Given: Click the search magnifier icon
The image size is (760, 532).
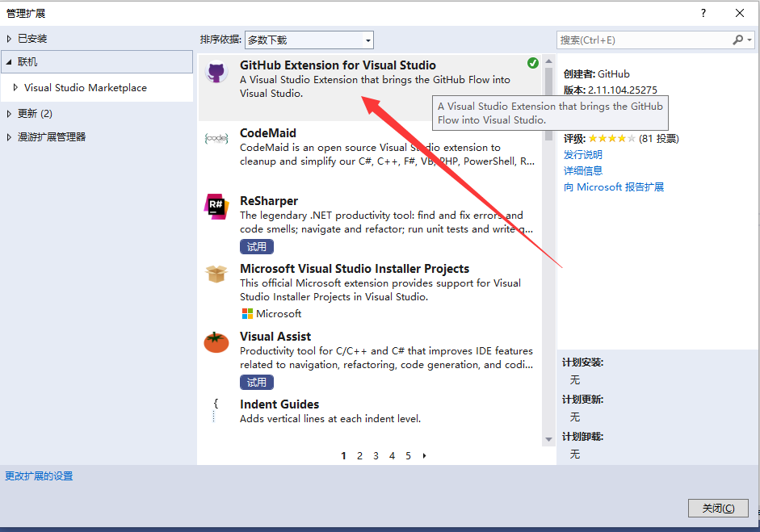Looking at the screenshot, I should 737,40.
